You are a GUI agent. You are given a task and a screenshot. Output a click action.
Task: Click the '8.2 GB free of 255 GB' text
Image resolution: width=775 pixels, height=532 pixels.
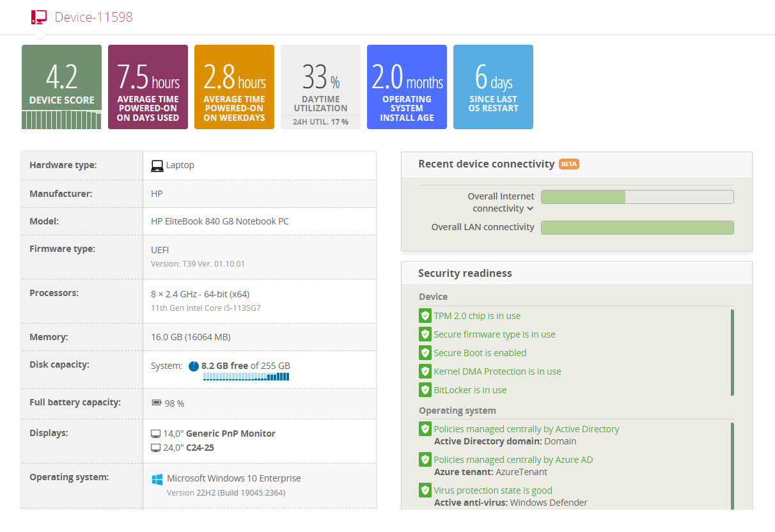pyautogui.click(x=246, y=366)
